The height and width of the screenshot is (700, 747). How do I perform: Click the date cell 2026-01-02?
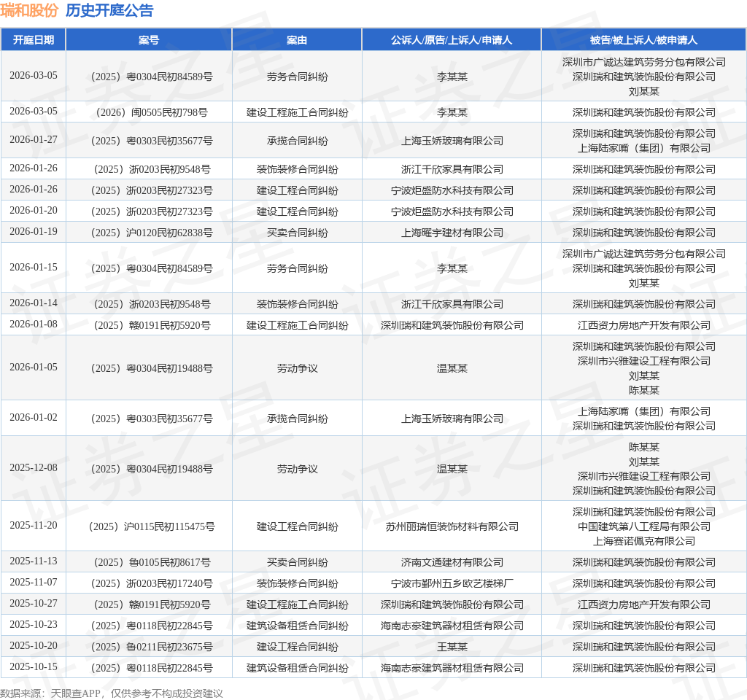pos(34,418)
